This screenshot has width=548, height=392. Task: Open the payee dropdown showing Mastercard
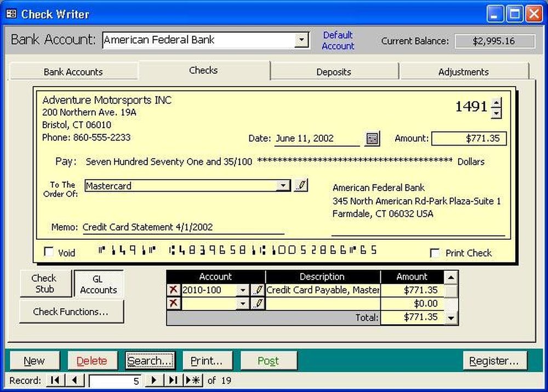coord(284,185)
